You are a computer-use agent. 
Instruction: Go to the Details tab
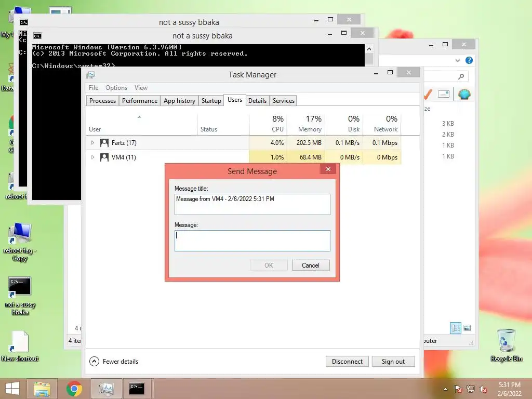pyautogui.click(x=257, y=101)
